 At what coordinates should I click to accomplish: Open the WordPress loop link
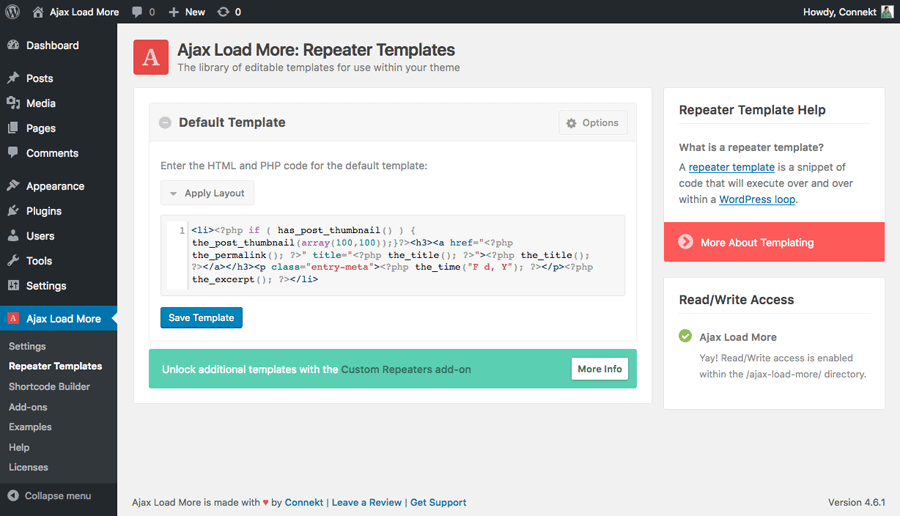point(757,199)
